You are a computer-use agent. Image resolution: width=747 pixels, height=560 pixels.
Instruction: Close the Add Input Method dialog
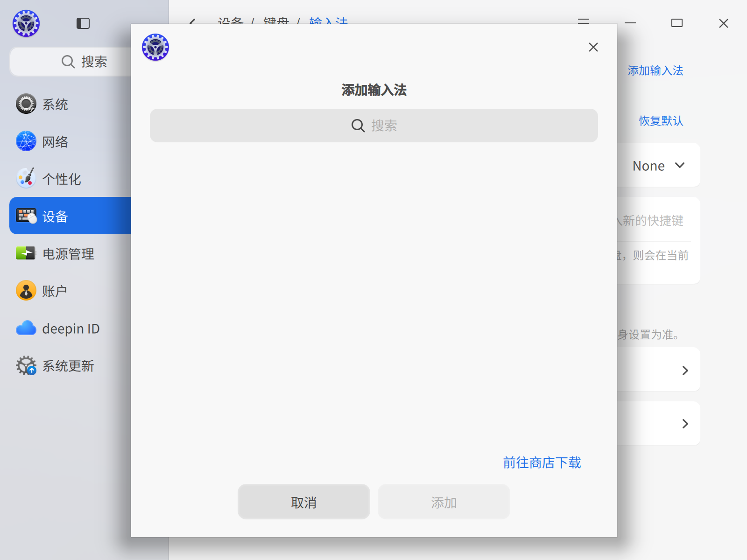(593, 47)
